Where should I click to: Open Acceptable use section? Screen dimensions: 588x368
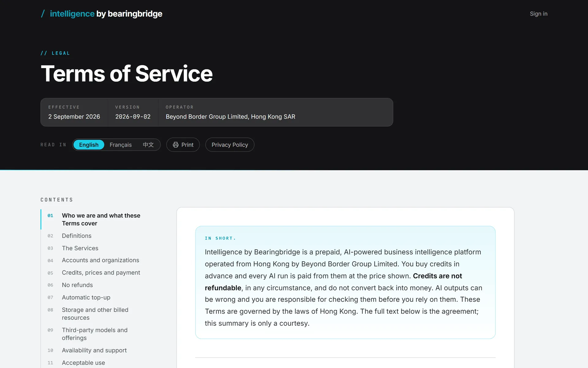tap(83, 363)
